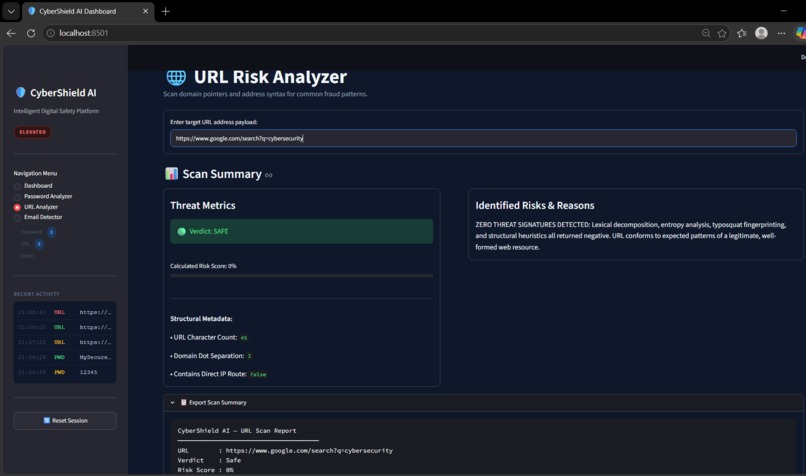Click the URL scan count badge

(39, 244)
